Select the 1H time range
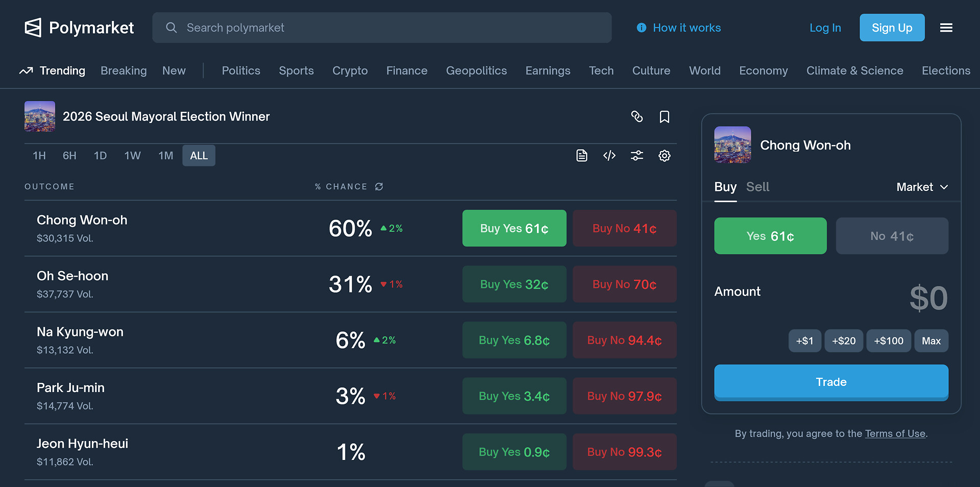The image size is (980, 487). tap(39, 156)
